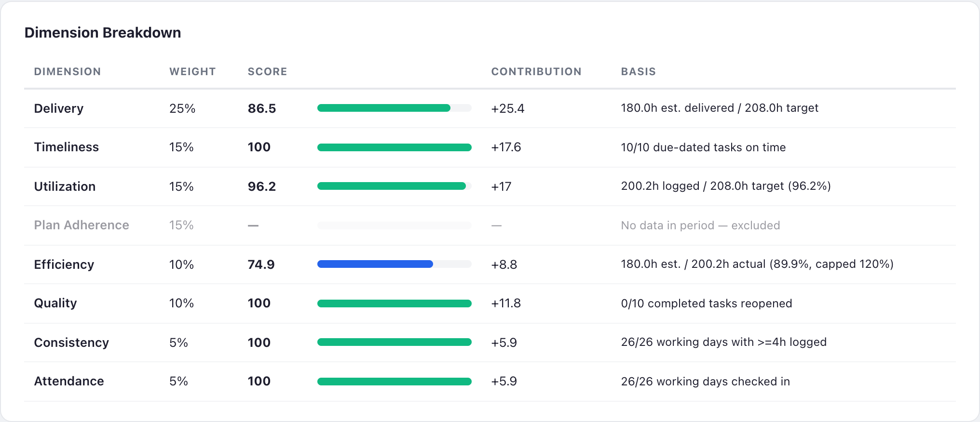Select the Delivery dimension row label

click(x=58, y=108)
